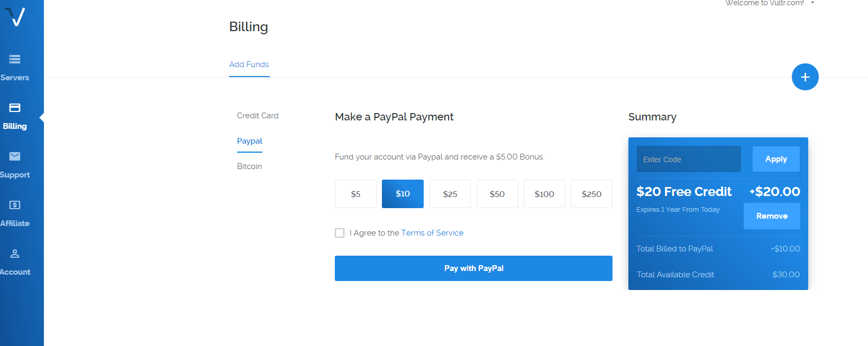
Task: Switch to the Add Funds tab
Action: tap(249, 64)
